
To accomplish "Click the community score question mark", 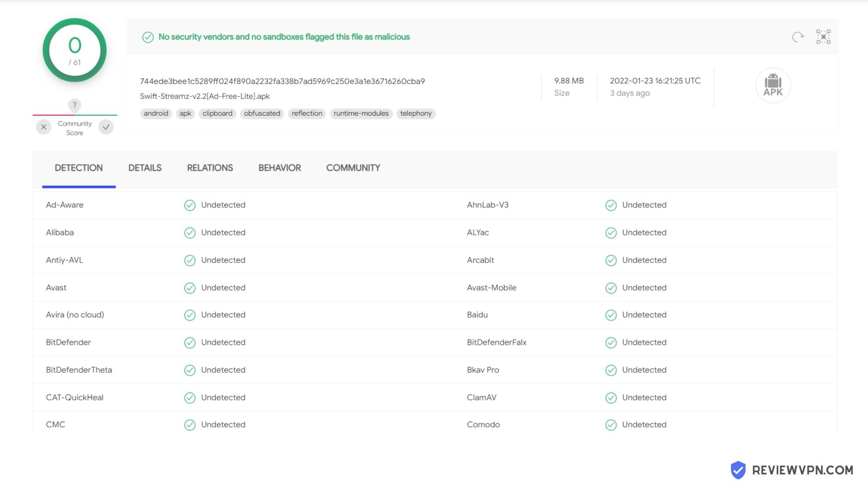I will tap(75, 105).
